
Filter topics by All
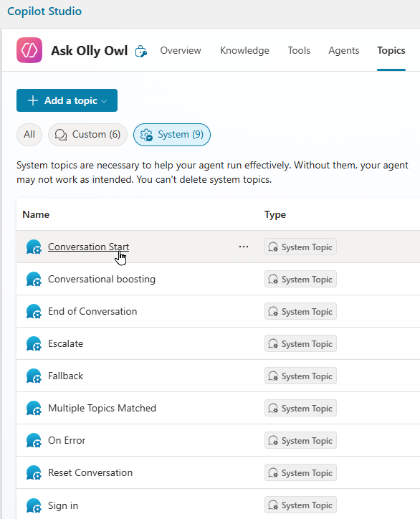(29, 134)
